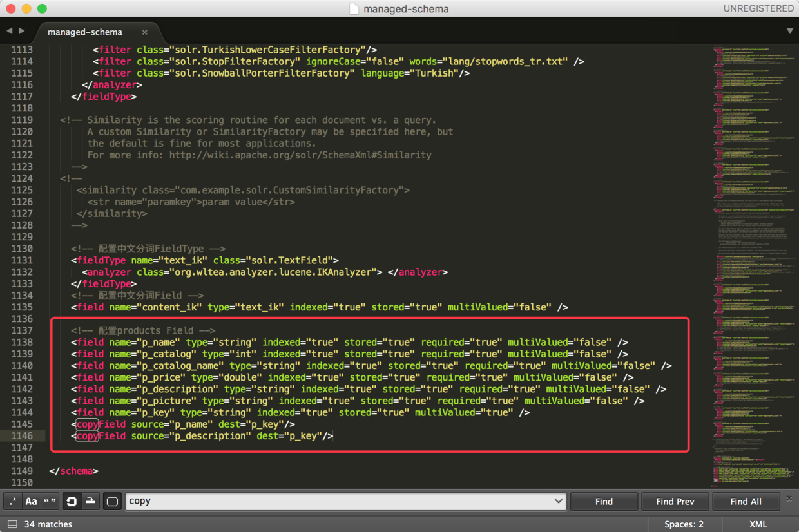Open the find history dropdown arrow
The height and width of the screenshot is (532, 799).
click(x=558, y=501)
